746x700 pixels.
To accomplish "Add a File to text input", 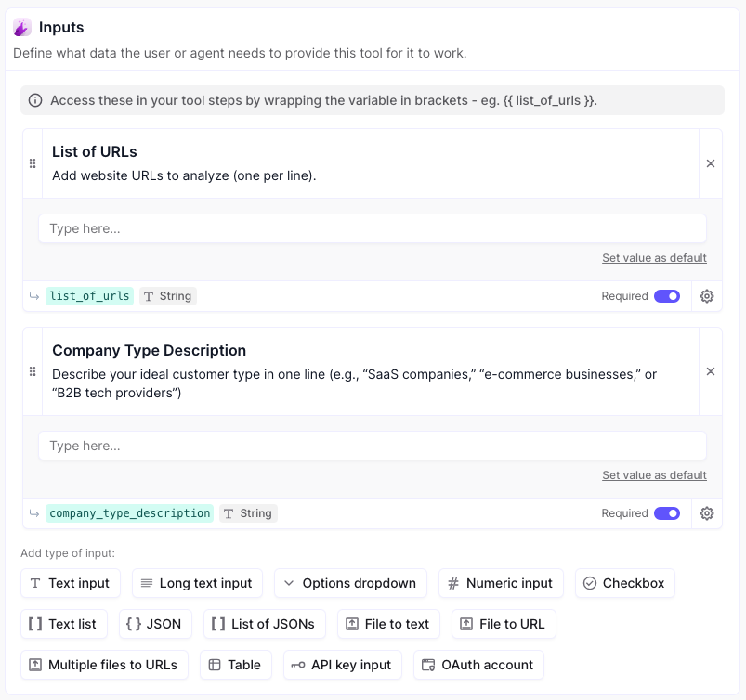I will click(387, 624).
